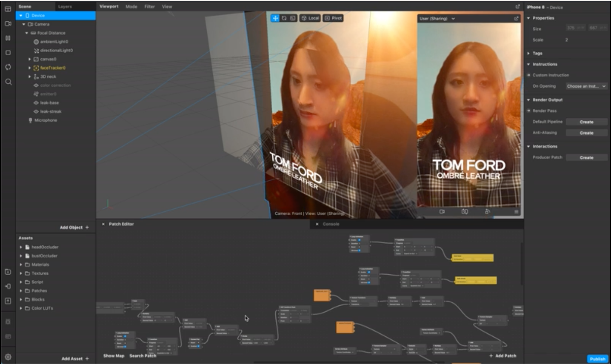Click the test-on-device icon in left toolbar
The height and width of the screenshot is (364, 611).
tap(8, 286)
